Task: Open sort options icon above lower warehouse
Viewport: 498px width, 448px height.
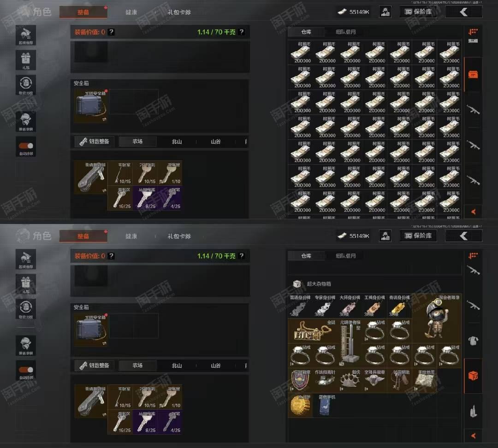Action: [x=473, y=255]
